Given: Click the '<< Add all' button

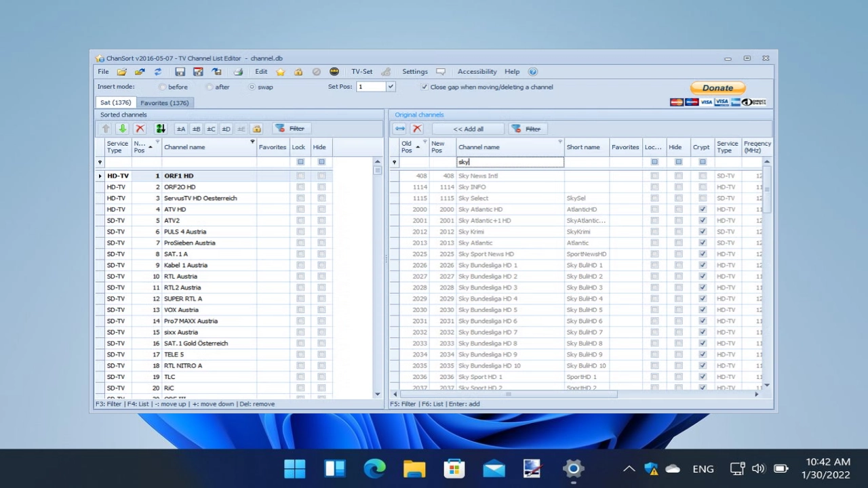Looking at the screenshot, I should (x=469, y=129).
